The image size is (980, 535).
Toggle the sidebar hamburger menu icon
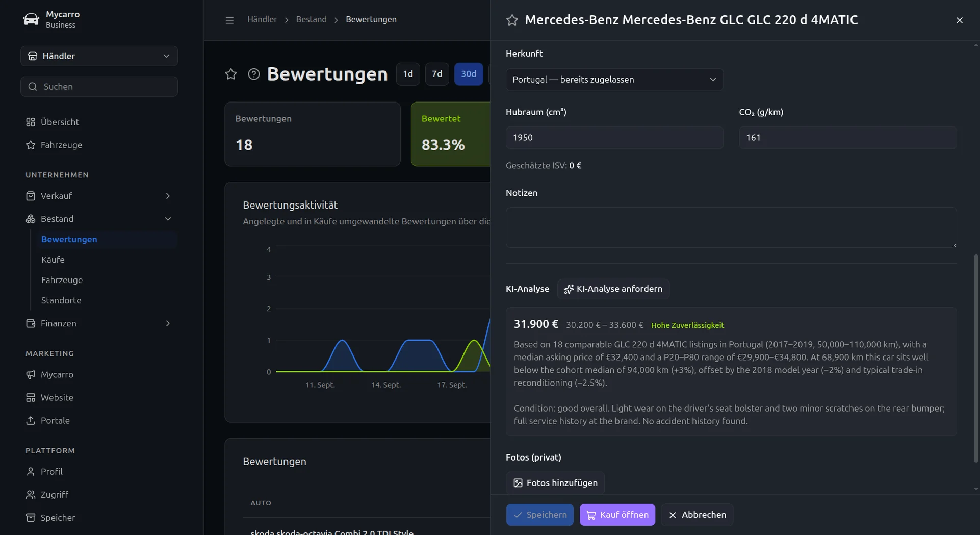[x=229, y=20]
